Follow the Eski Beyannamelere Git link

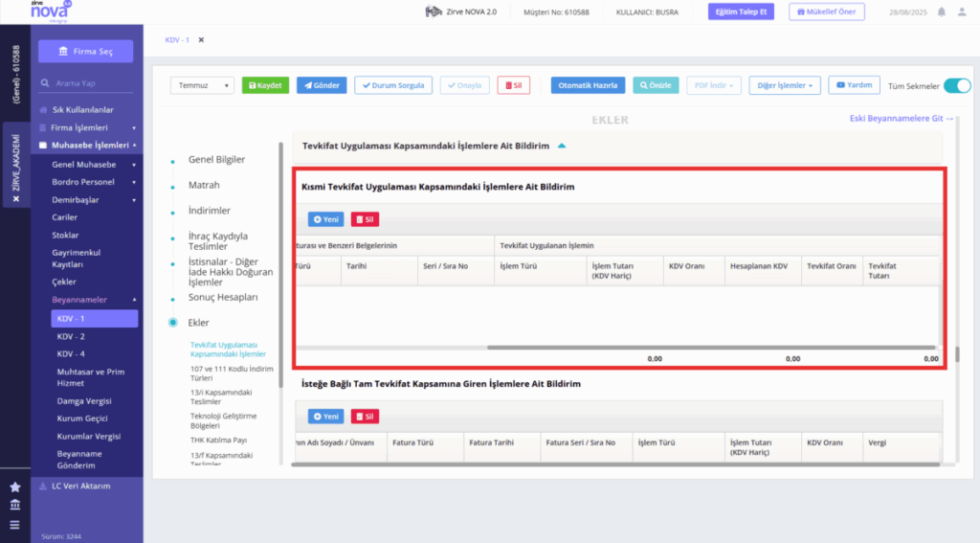tap(902, 118)
